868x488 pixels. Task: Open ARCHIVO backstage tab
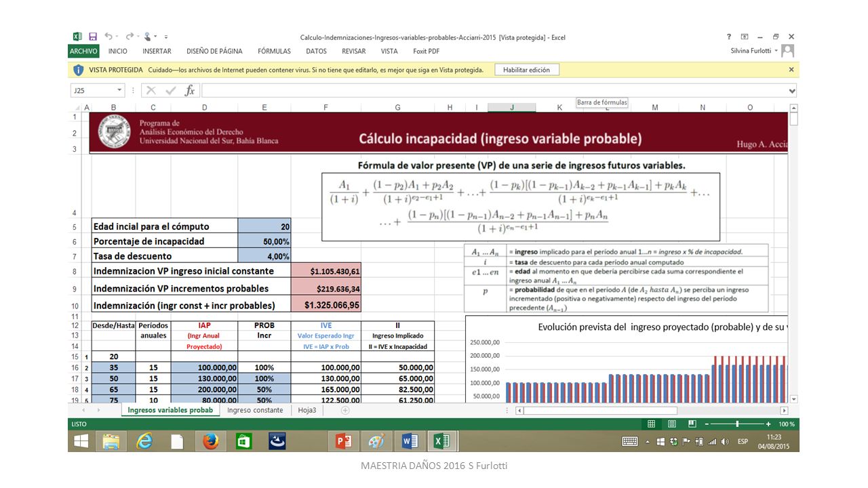[x=83, y=51]
